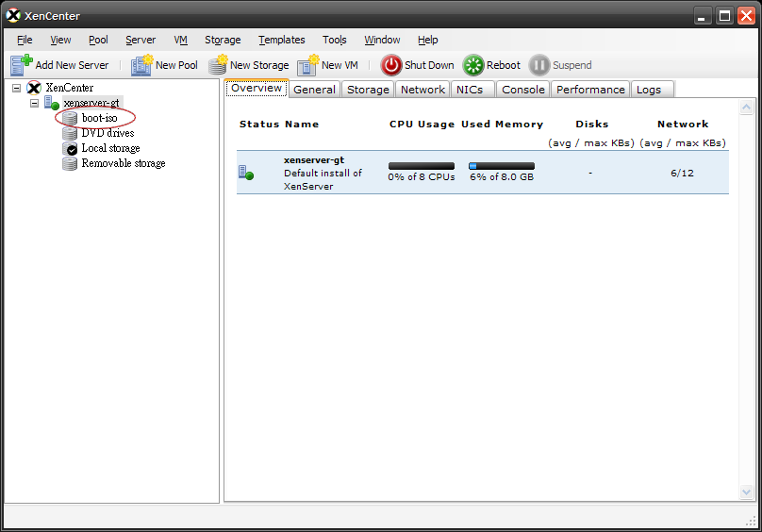Collapse the xenserver-gt tree node
The width and height of the screenshot is (762, 532).
(34, 103)
